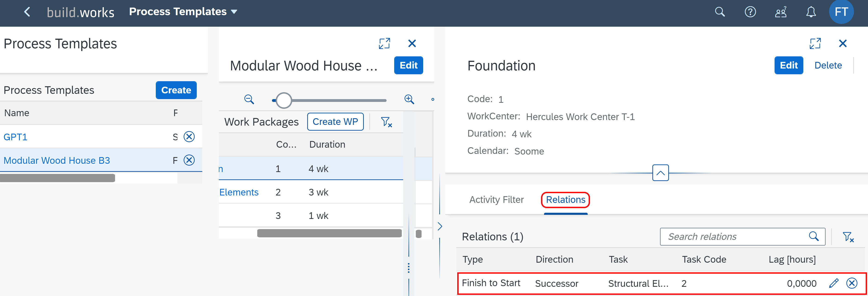
Task: Click the Co... column header
Action: 286,144
